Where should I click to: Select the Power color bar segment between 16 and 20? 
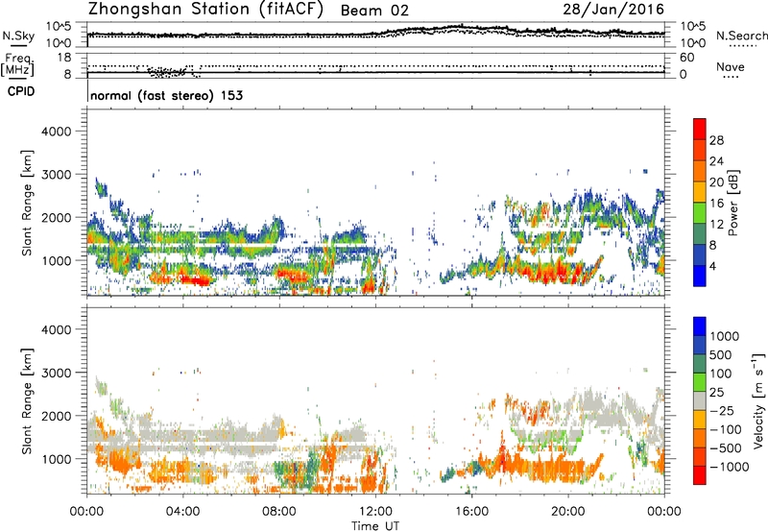700,192
